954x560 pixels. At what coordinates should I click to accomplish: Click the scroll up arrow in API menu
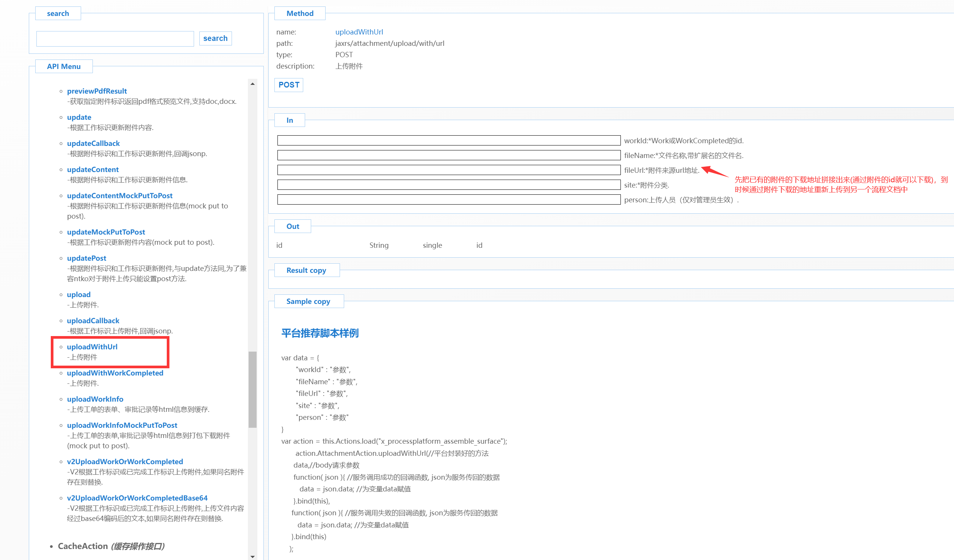point(252,84)
